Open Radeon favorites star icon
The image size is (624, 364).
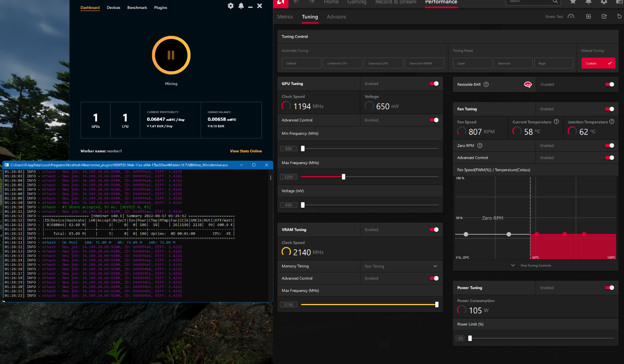(x=573, y=2)
